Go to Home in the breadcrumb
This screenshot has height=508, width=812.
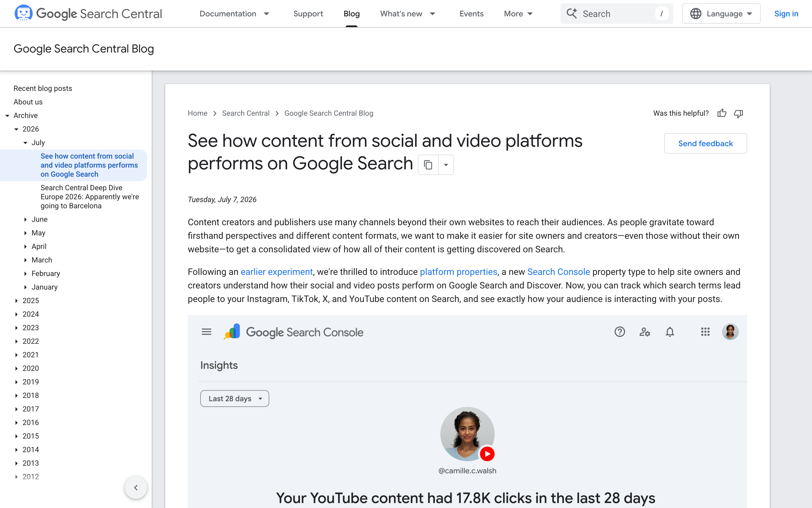point(197,113)
